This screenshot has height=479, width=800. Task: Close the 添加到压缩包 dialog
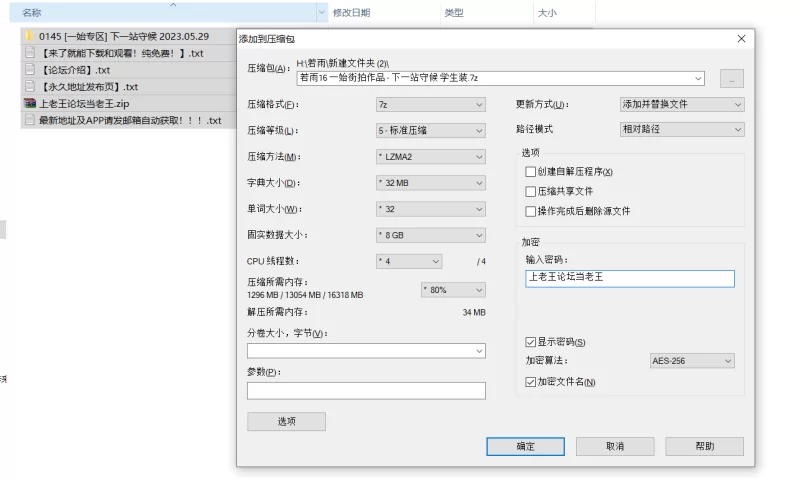[741, 39]
